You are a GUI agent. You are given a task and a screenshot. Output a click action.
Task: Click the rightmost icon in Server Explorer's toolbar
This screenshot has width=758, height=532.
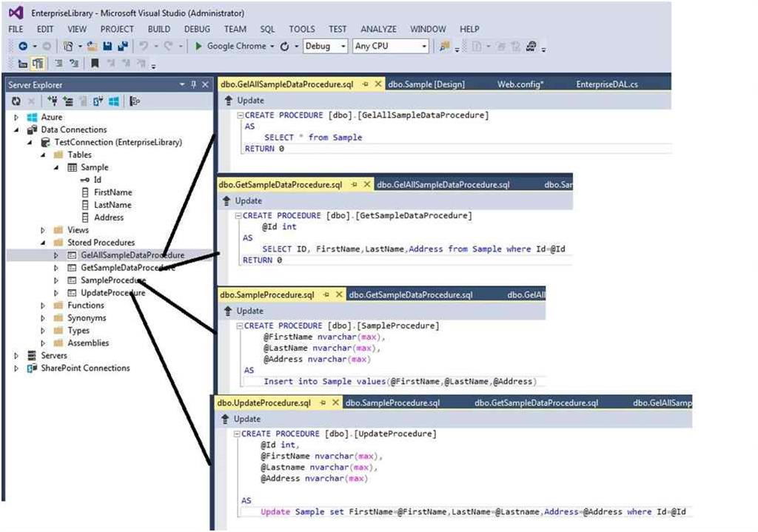pos(135,101)
